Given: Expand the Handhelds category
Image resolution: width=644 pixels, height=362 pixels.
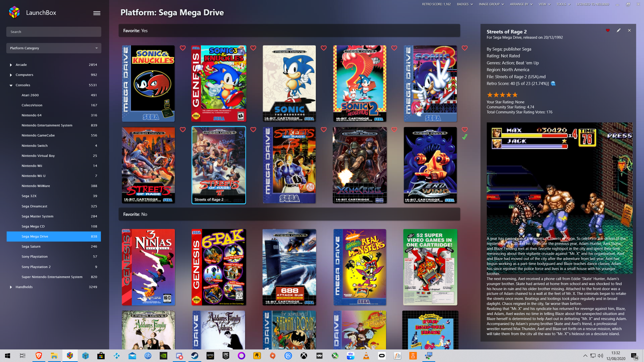Looking at the screenshot, I should [x=11, y=287].
